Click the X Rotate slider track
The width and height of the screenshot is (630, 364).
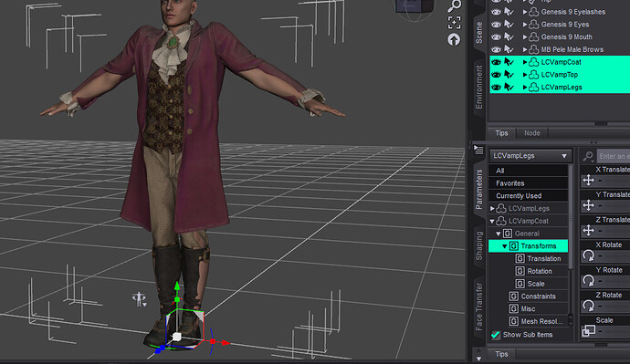pyautogui.click(x=614, y=255)
